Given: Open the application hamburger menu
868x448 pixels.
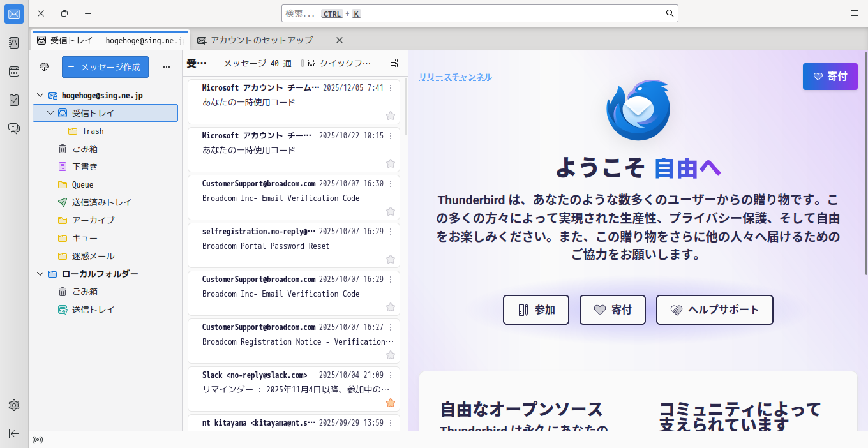Looking at the screenshot, I should [855, 13].
